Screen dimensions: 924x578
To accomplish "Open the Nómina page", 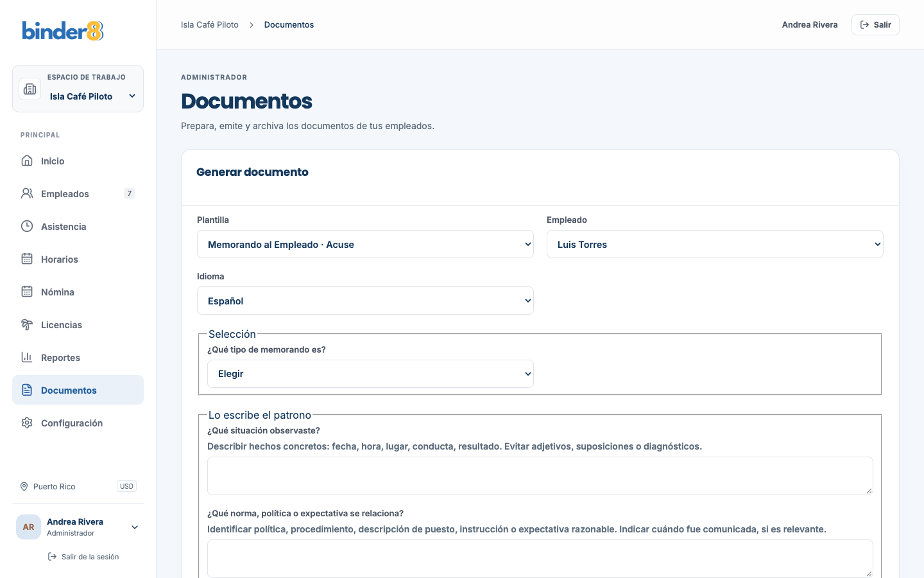I will pos(78,292).
